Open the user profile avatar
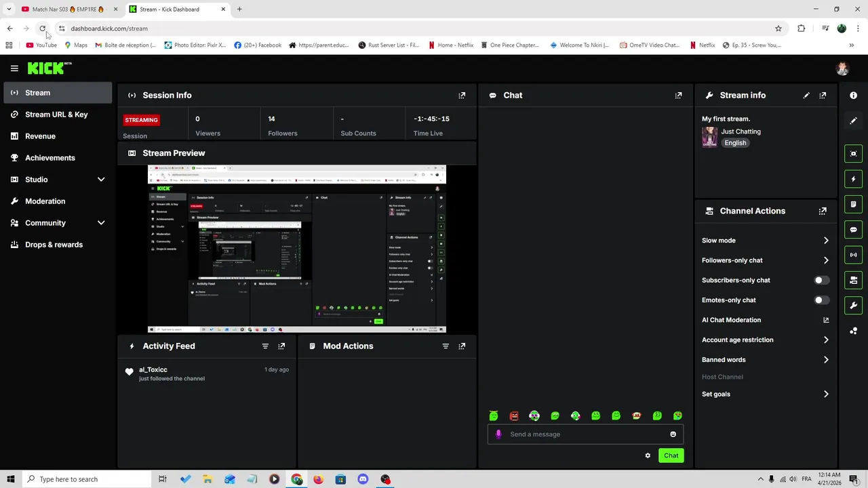The image size is (868, 488). pyautogui.click(x=842, y=68)
